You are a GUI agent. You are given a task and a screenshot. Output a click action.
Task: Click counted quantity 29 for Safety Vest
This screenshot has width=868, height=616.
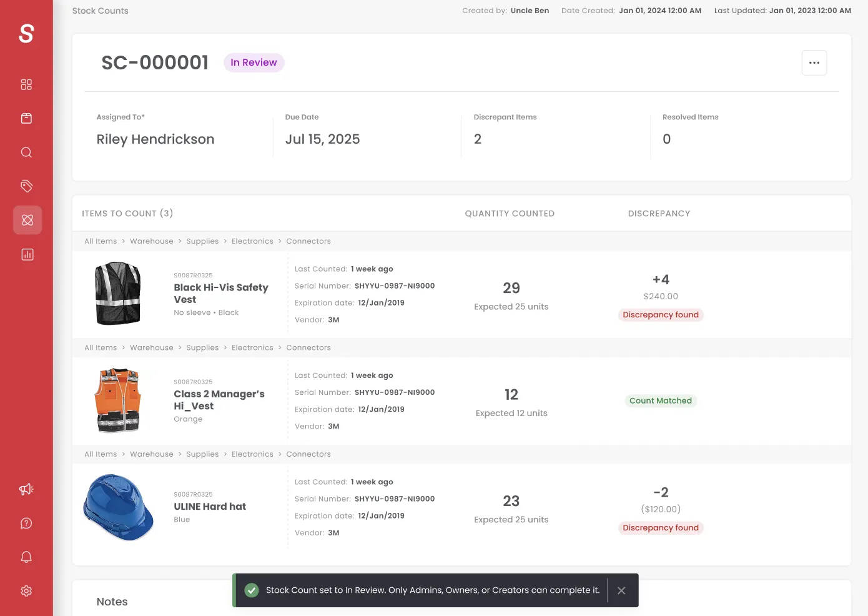point(511,288)
